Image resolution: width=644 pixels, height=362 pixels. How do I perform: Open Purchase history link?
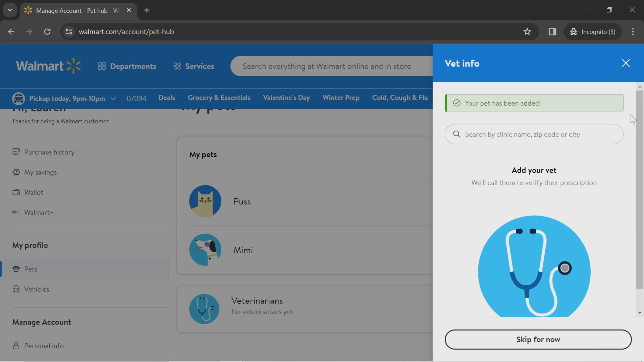click(49, 152)
